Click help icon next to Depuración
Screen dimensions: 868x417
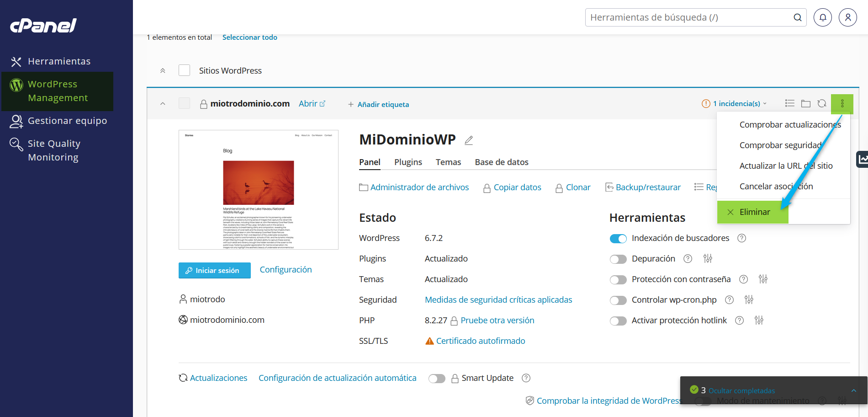point(688,259)
